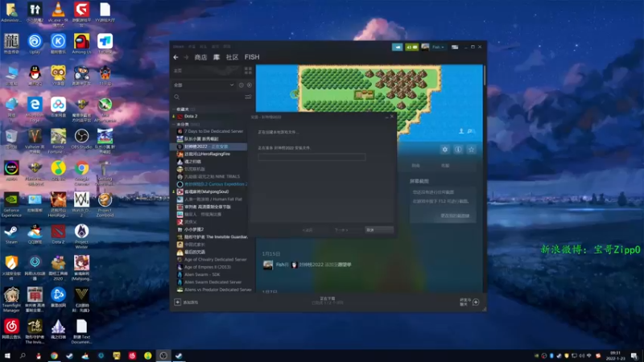The height and width of the screenshot is (362, 644).
Task: Expand the Fish account dropdown
Action: pyautogui.click(x=438, y=47)
